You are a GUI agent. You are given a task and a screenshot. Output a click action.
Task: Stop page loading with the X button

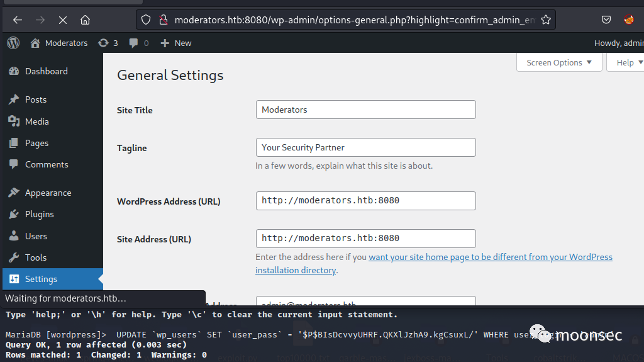point(62,20)
